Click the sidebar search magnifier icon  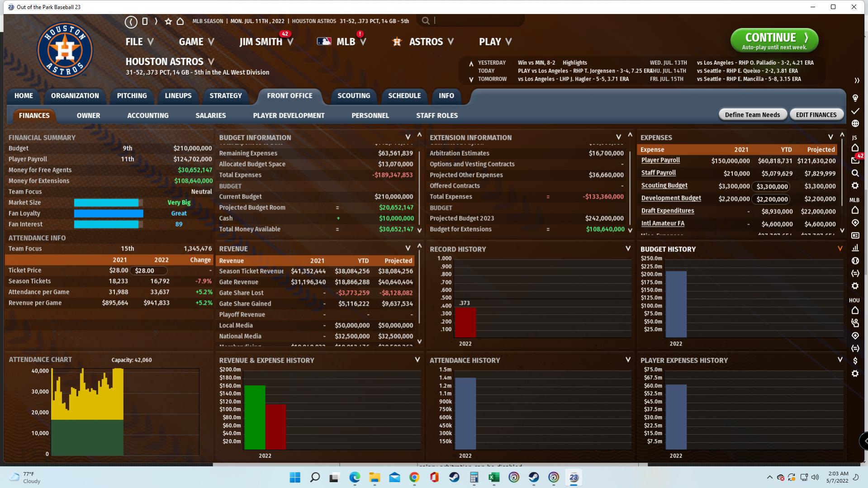pyautogui.click(x=855, y=173)
